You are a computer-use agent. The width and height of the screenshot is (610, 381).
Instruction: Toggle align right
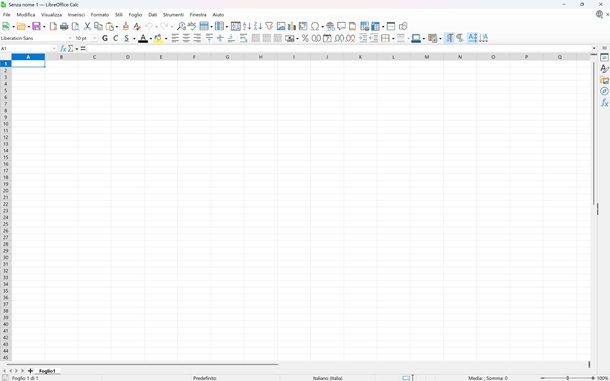197,38
